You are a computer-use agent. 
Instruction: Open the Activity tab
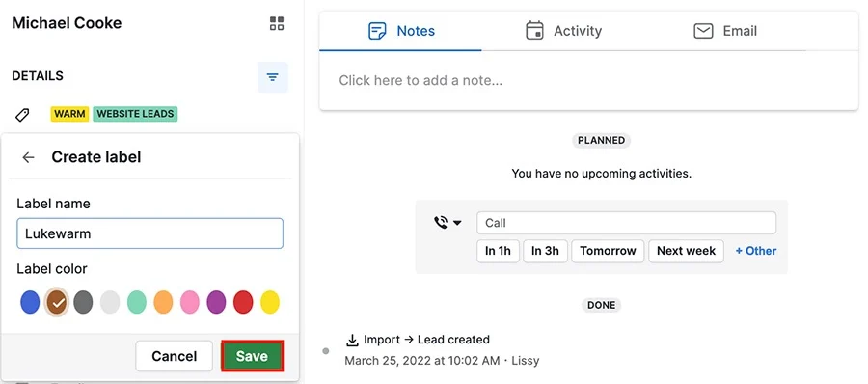(x=563, y=31)
